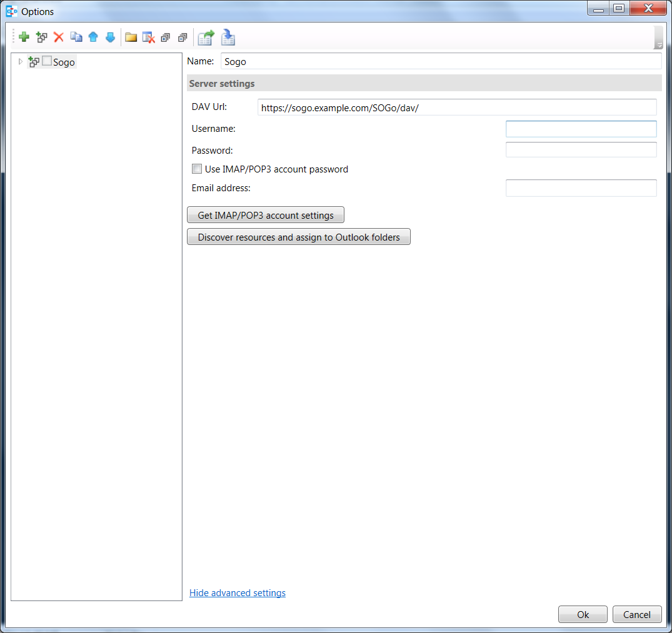The image size is (672, 633).
Task: Click the Server settings section header
Action: pyautogui.click(x=424, y=83)
